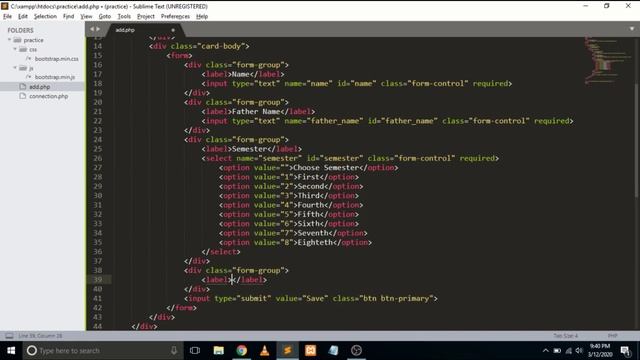
Task: Click line number 39 in gutter
Action: (x=98, y=280)
